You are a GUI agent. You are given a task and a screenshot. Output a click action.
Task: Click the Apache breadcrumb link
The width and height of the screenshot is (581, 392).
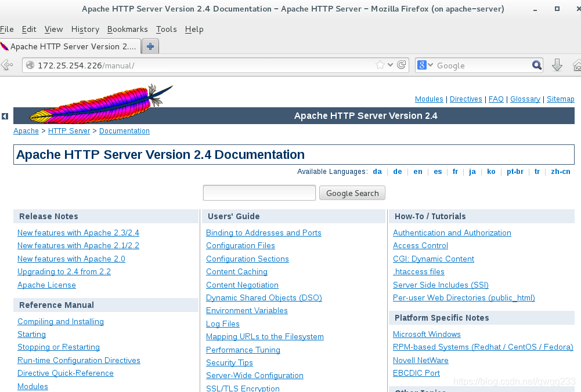point(26,130)
